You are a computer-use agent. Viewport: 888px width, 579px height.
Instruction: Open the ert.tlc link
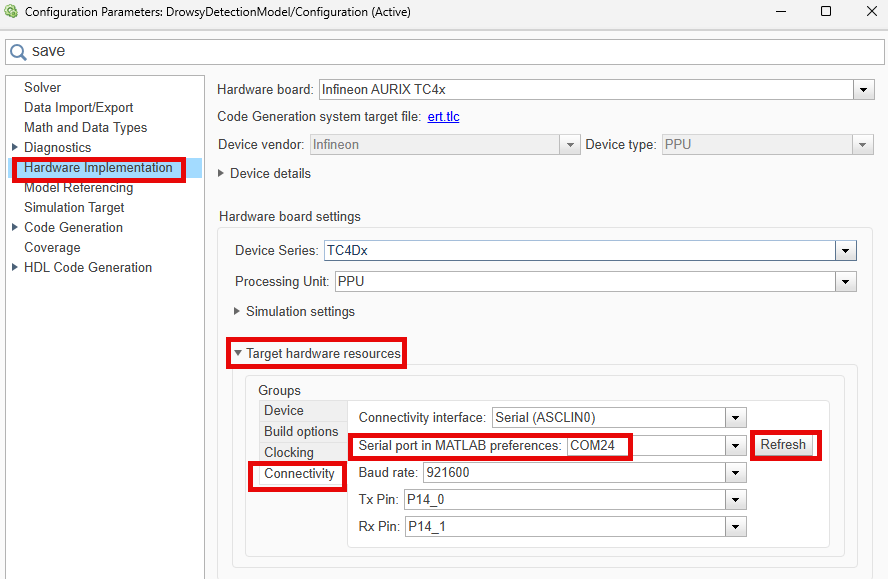(x=443, y=117)
